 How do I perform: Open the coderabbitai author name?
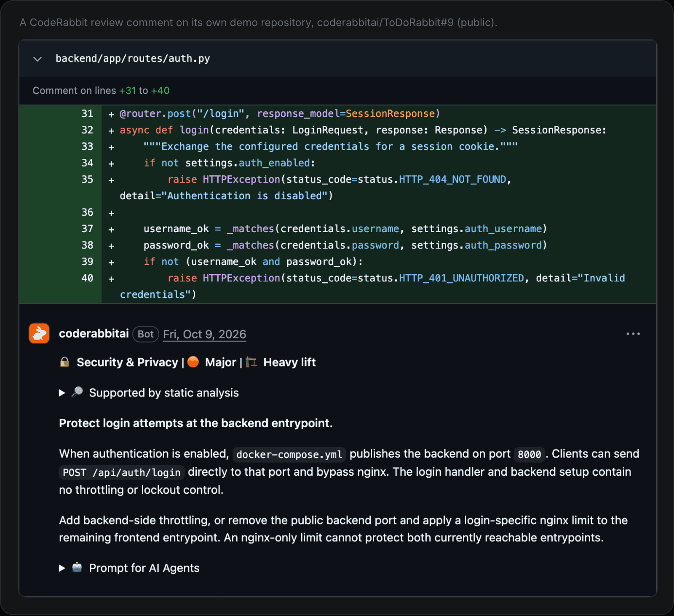click(x=94, y=334)
